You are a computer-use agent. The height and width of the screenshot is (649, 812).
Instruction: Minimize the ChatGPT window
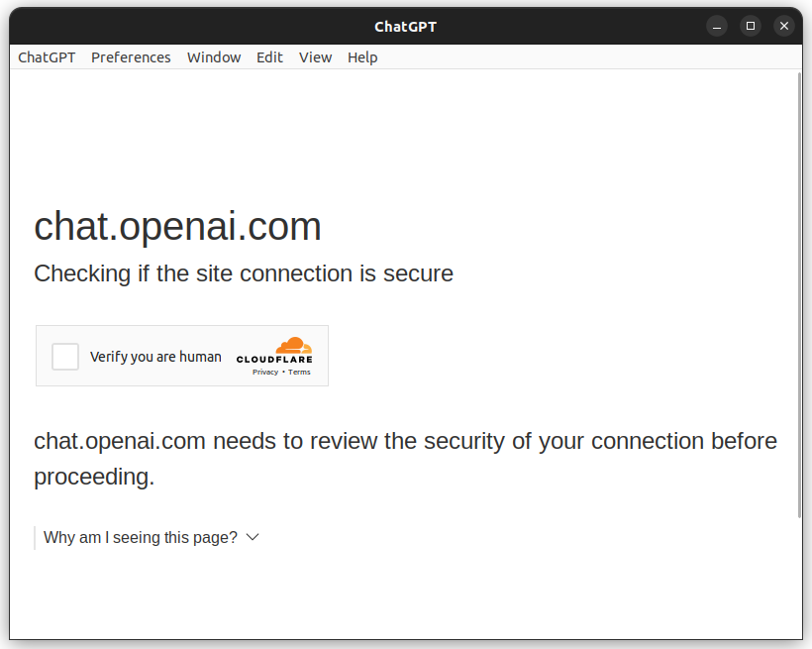click(x=716, y=26)
